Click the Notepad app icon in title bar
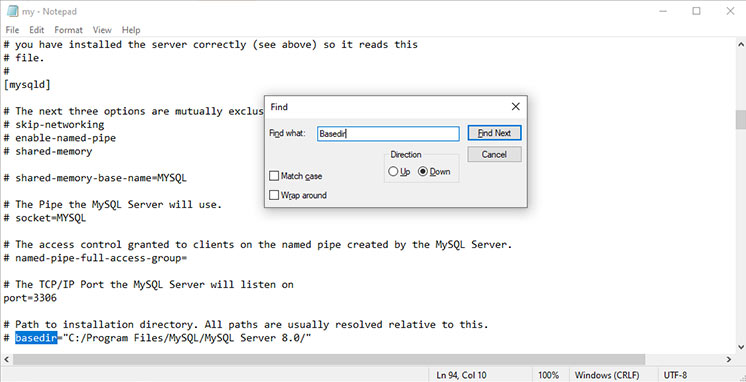This screenshot has height=382, width=746. pos(12,11)
